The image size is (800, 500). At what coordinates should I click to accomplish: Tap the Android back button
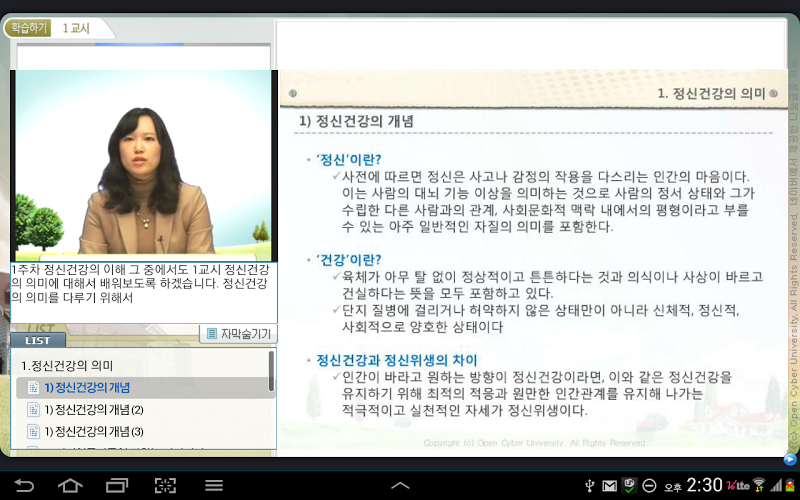click(24, 485)
